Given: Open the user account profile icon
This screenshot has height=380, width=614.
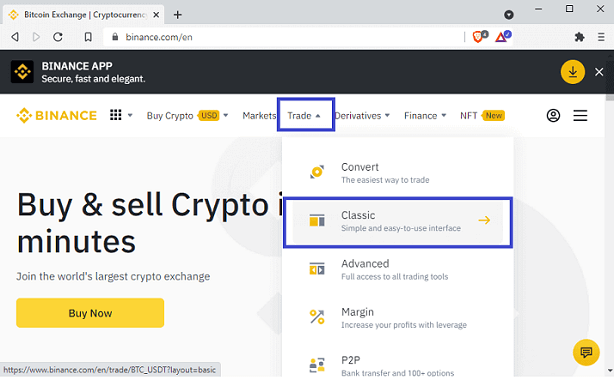Looking at the screenshot, I should (x=553, y=116).
